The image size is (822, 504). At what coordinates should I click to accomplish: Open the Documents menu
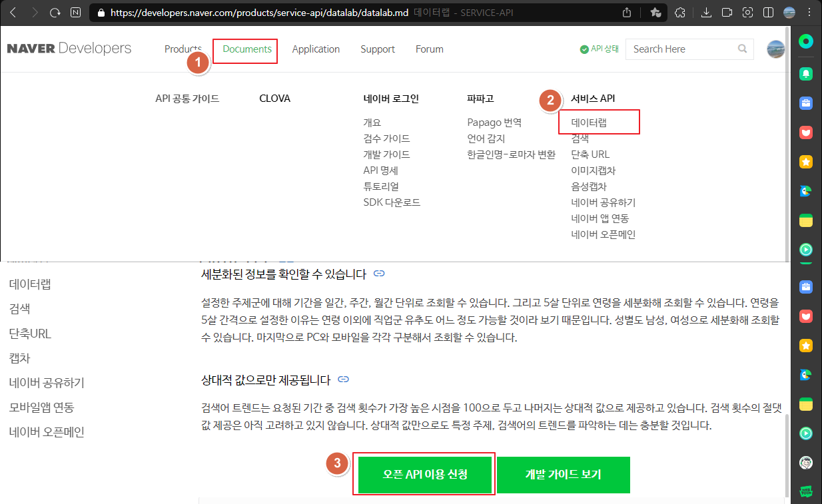[247, 49]
